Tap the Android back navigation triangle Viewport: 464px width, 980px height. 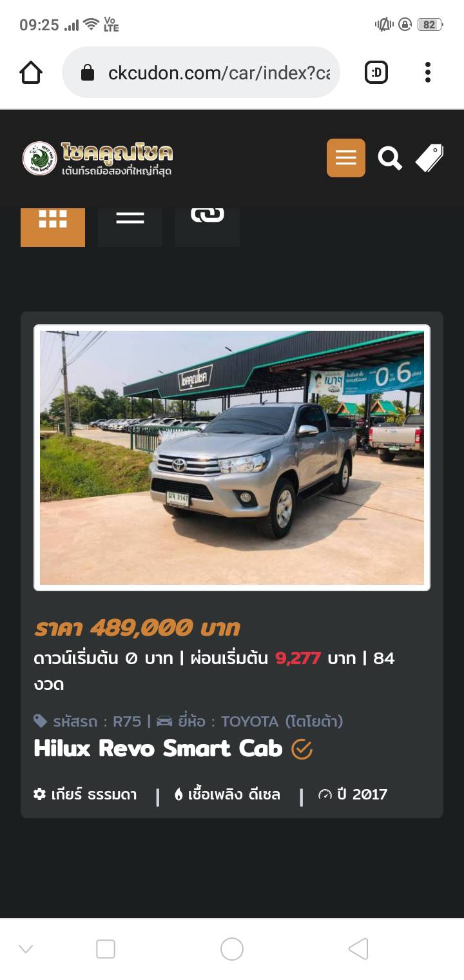click(x=358, y=949)
